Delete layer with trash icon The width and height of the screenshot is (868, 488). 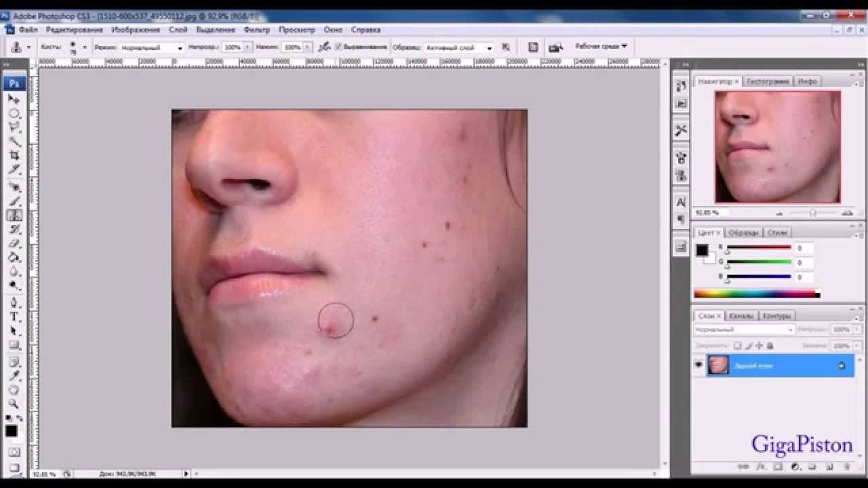click(x=846, y=467)
